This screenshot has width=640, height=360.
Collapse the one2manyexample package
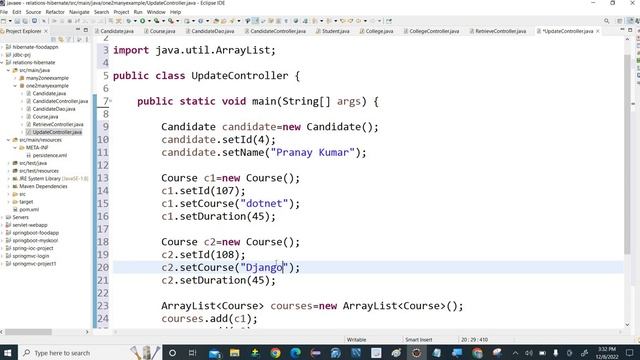point(16,86)
